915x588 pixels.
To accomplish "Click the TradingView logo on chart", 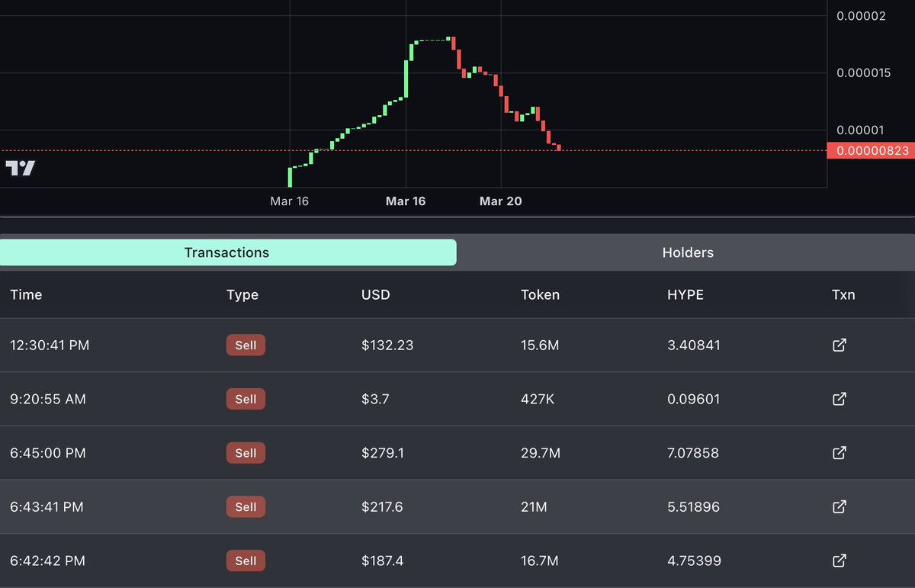I will (21, 169).
